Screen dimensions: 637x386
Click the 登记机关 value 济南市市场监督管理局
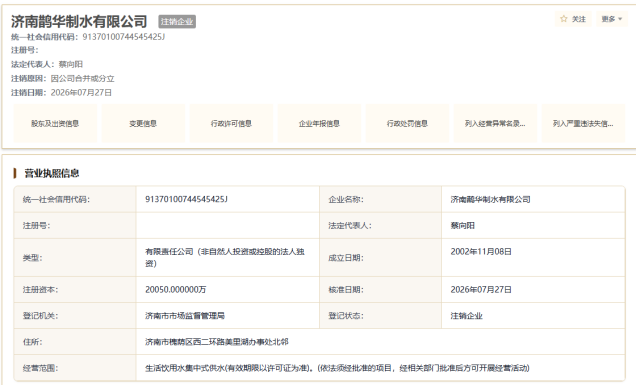[185, 316]
